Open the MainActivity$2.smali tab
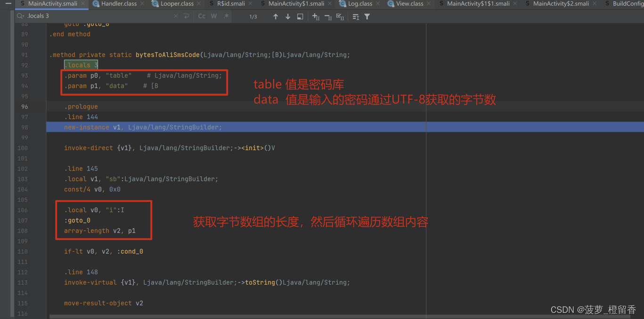 click(561, 4)
